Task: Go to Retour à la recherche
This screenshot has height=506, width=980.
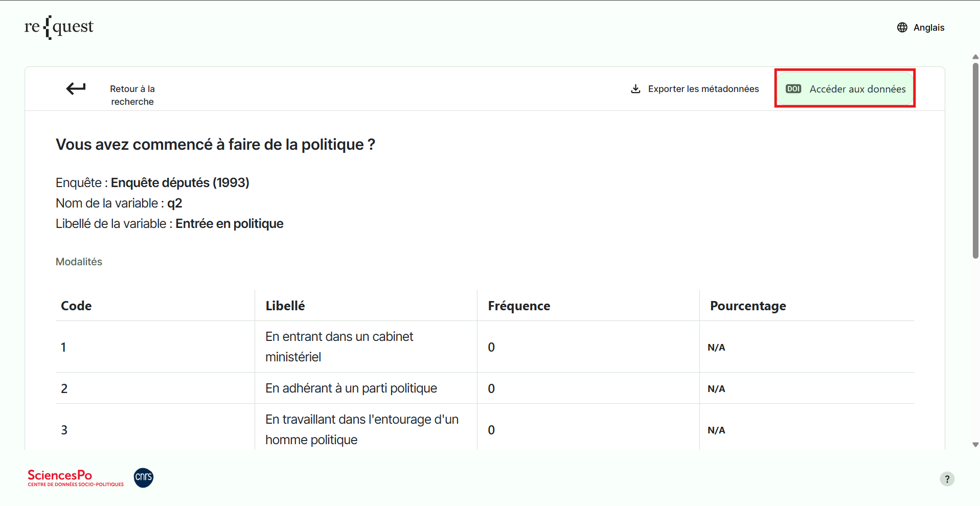Action: pos(132,95)
